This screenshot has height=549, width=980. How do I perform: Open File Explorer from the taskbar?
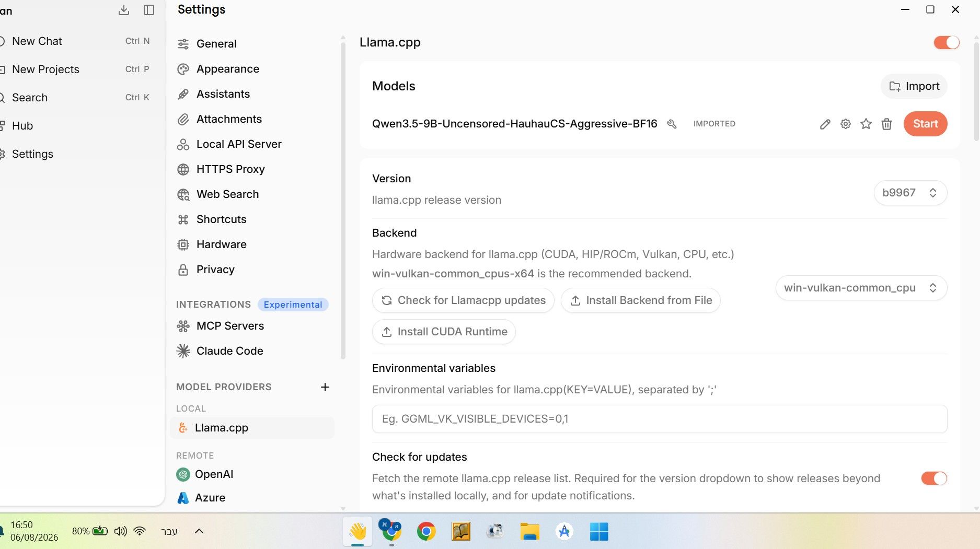tap(530, 532)
